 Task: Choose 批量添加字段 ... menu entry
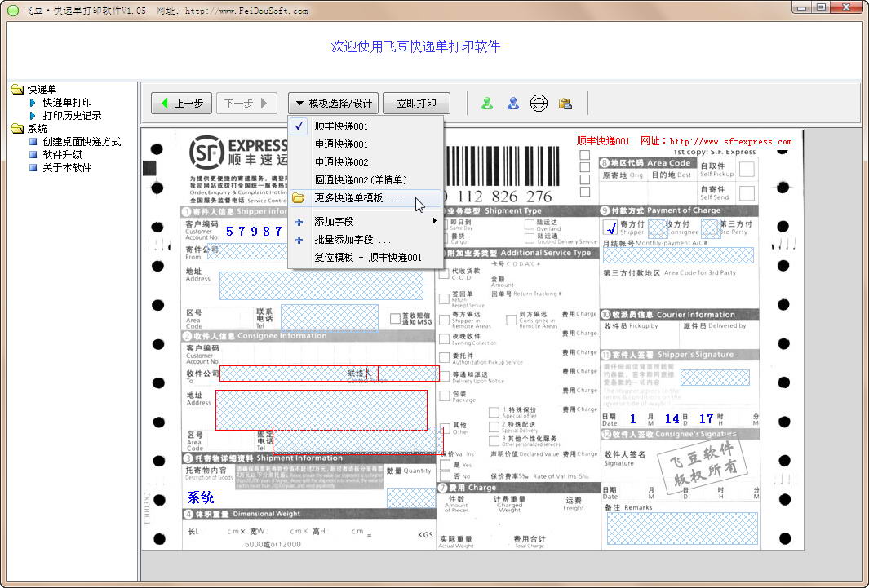pyautogui.click(x=366, y=240)
